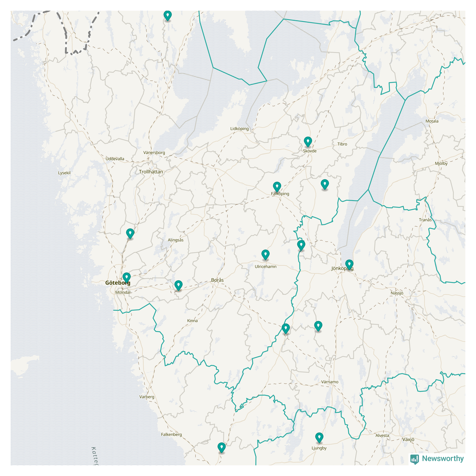The image size is (476, 476).
Task: Select the Motala town label
Action: (x=432, y=121)
